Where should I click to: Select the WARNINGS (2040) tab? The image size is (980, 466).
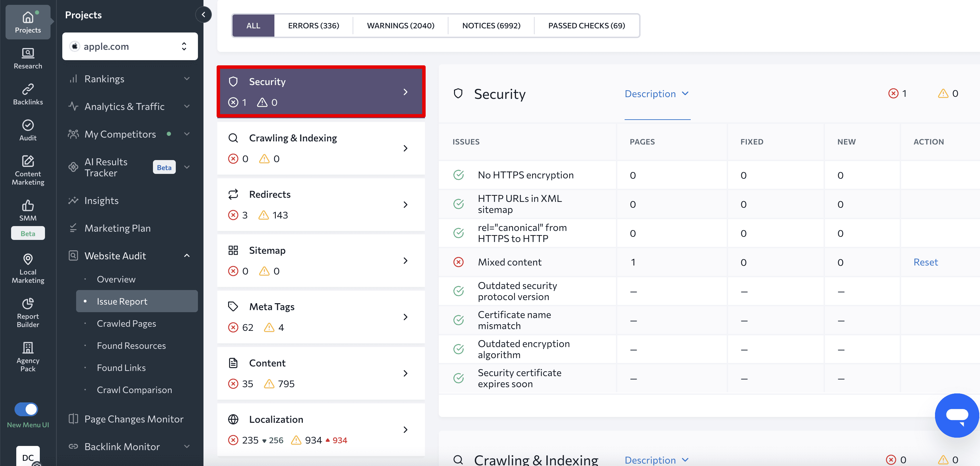point(401,25)
